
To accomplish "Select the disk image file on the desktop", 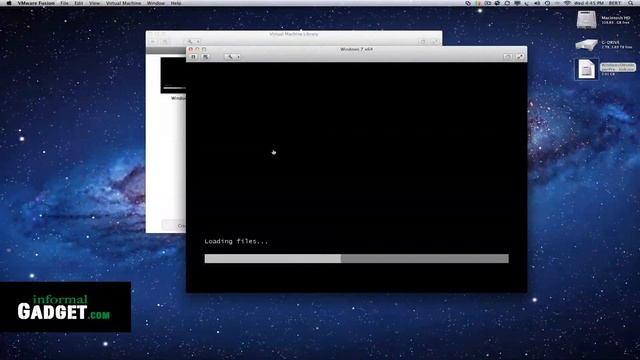I will [x=587, y=69].
